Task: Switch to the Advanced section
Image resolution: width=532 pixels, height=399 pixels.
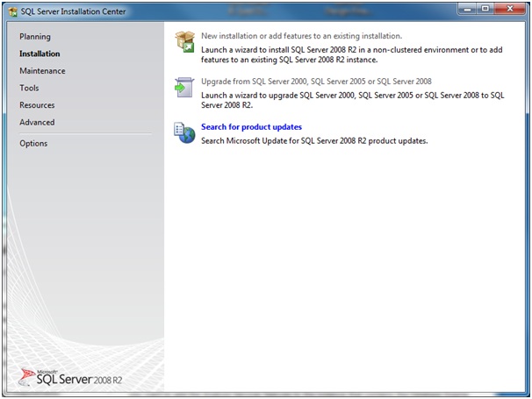Action: [37, 122]
